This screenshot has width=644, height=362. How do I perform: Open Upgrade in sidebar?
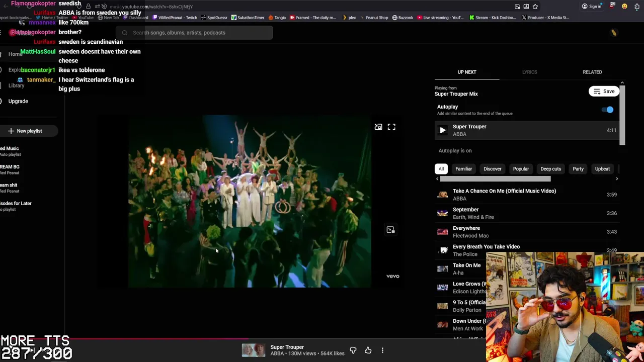pyautogui.click(x=18, y=101)
